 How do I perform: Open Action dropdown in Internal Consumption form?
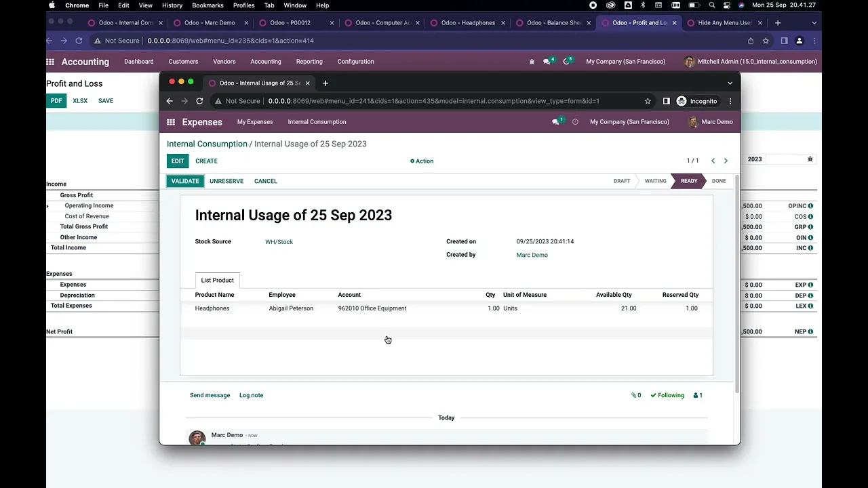click(422, 161)
